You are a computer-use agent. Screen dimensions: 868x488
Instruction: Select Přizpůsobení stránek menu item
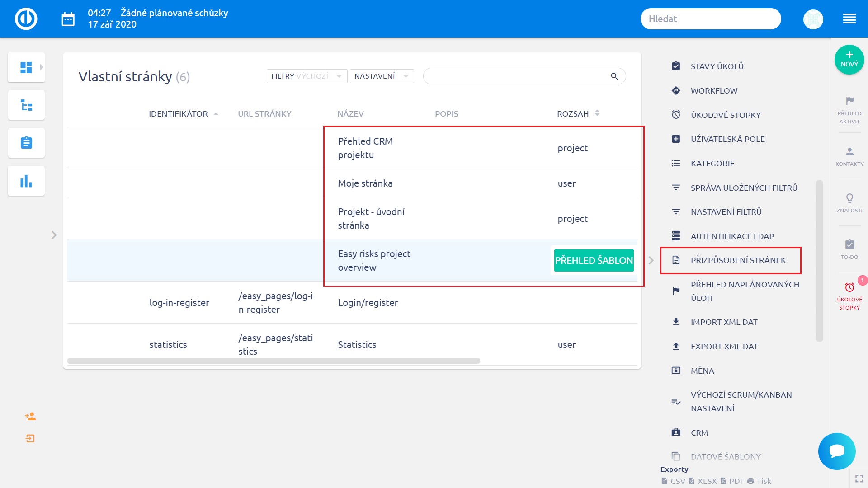[x=738, y=260]
